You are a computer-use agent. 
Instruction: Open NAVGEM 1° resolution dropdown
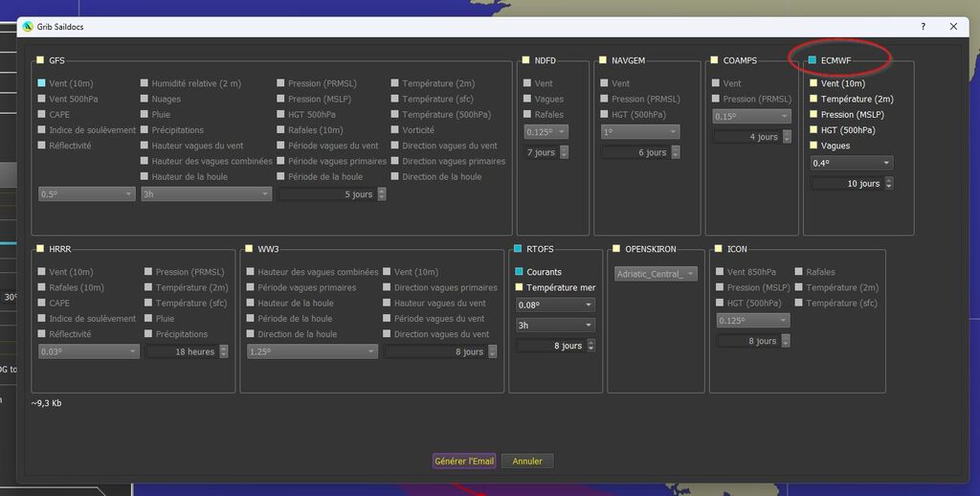point(640,132)
